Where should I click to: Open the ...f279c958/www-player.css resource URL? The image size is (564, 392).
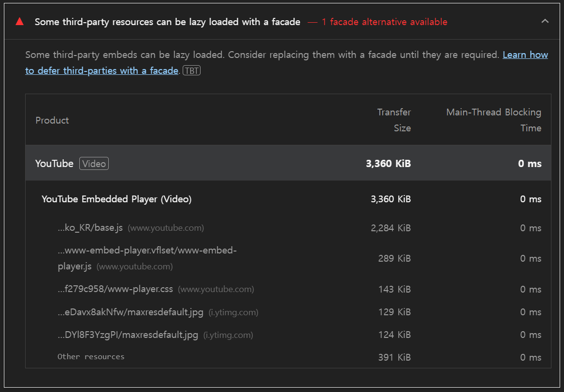point(115,289)
